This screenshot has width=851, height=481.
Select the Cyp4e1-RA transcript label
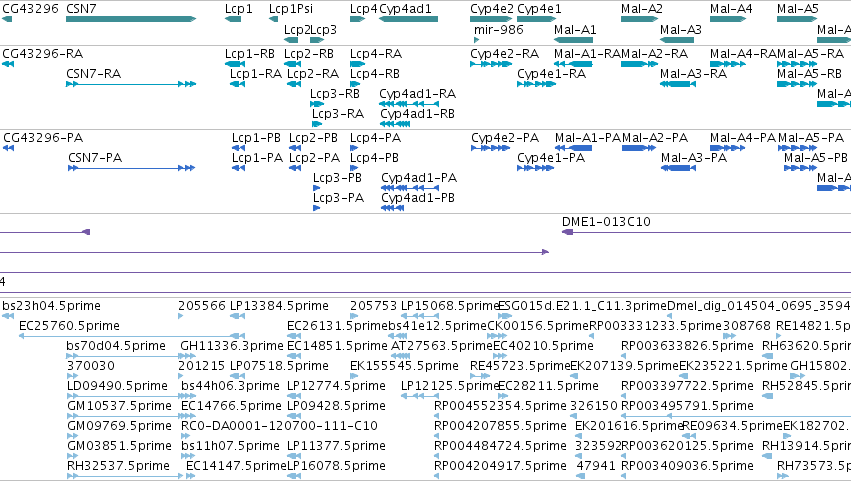point(551,74)
